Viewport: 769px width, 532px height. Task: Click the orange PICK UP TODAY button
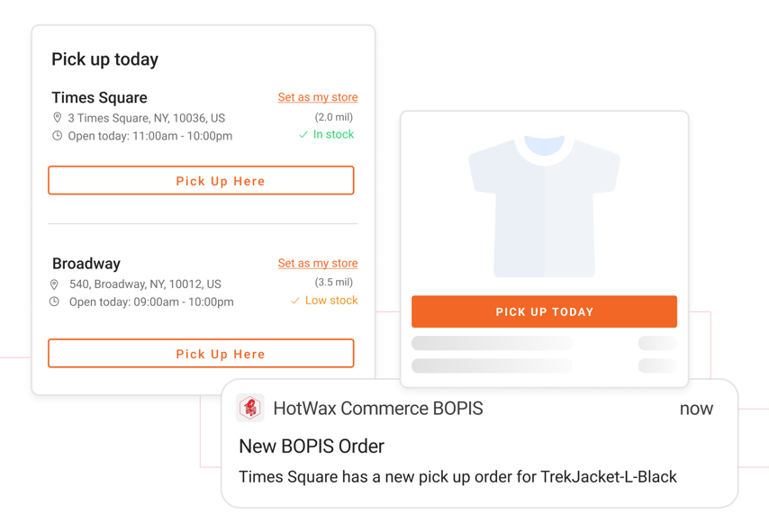tap(544, 311)
